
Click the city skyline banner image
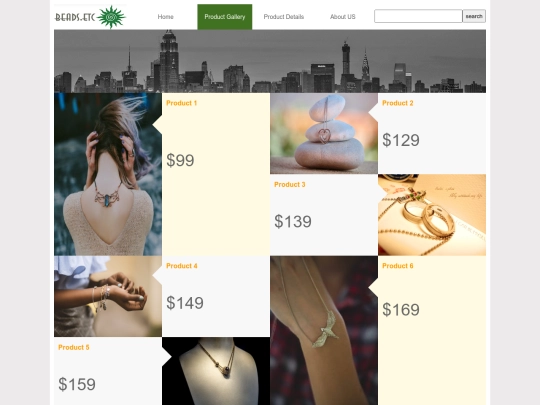coord(270,61)
